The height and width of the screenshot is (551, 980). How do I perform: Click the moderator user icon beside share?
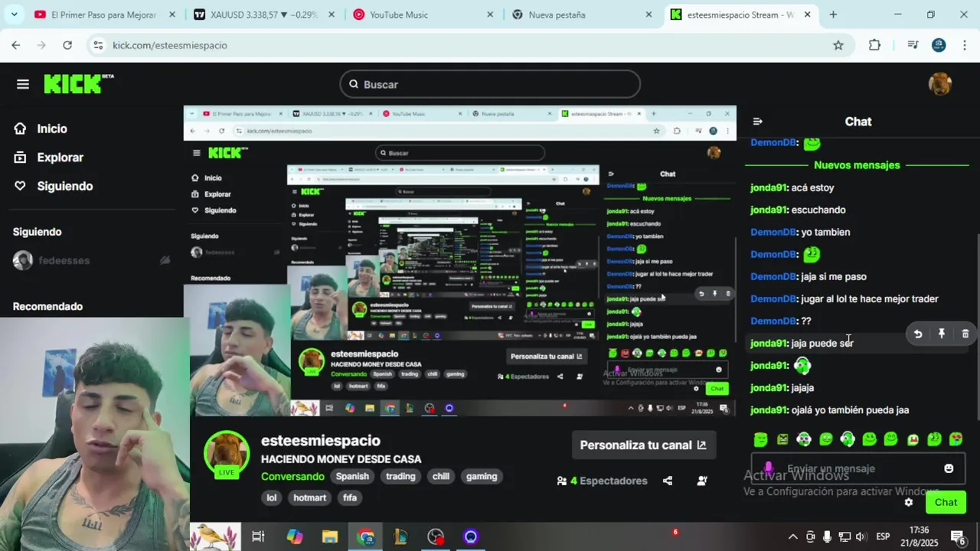pos(702,481)
